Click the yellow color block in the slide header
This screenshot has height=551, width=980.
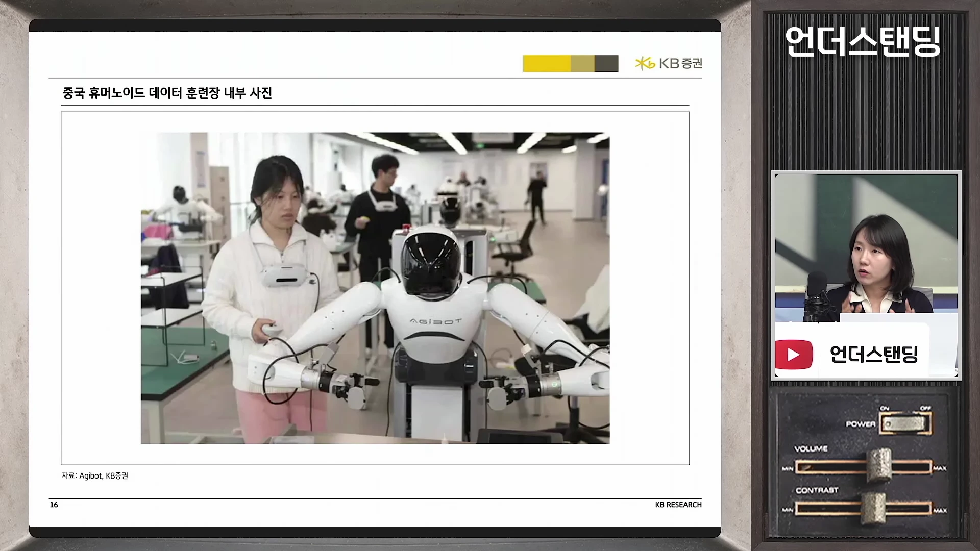click(547, 63)
